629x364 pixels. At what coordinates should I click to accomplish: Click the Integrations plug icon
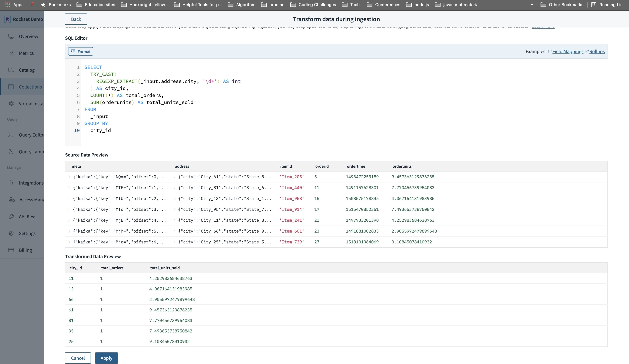11,183
